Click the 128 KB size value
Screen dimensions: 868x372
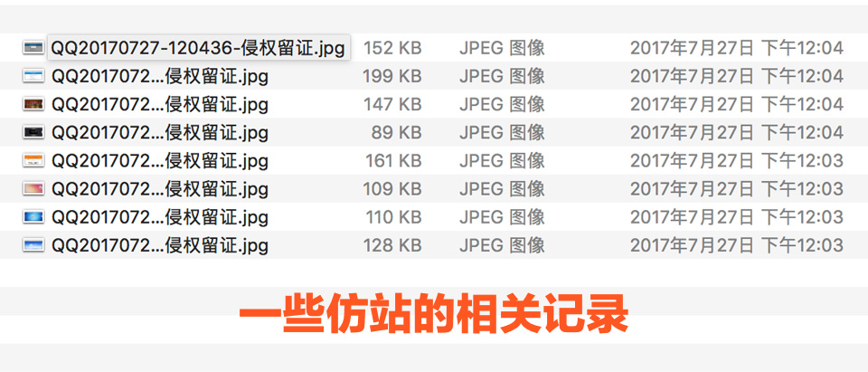pyautogui.click(x=392, y=245)
